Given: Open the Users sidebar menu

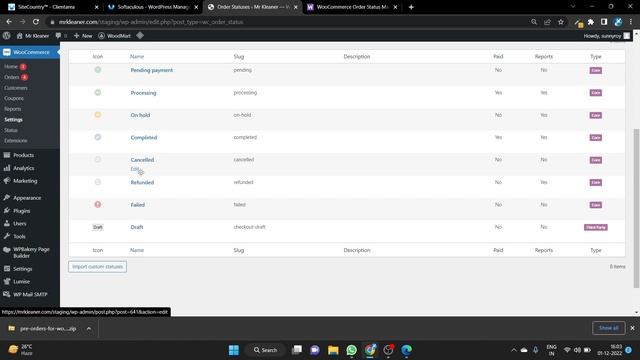Looking at the screenshot, I should point(20,224).
